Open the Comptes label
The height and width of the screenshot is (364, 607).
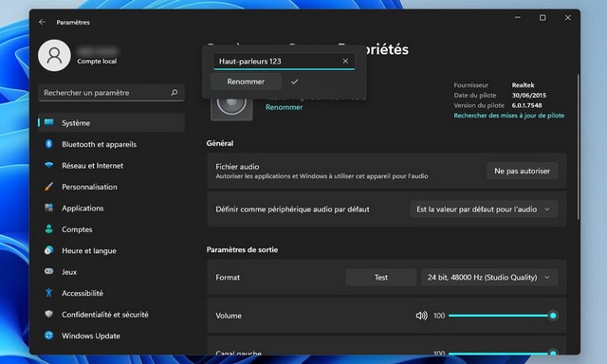pos(77,229)
